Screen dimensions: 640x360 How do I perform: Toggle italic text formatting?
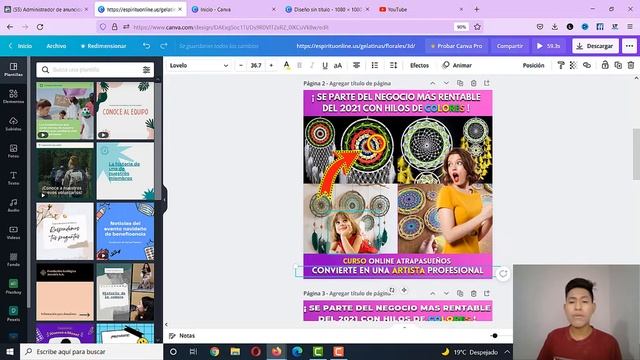pyautogui.click(x=312, y=65)
